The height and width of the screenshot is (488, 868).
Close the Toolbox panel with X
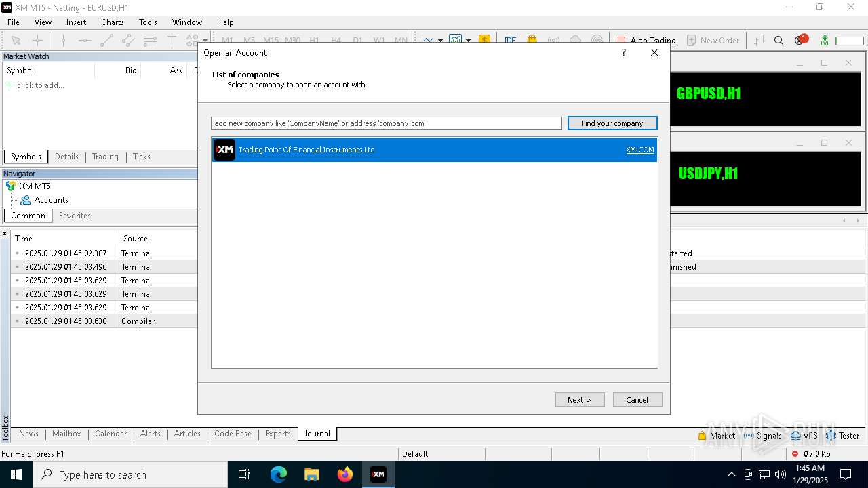[5, 234]
